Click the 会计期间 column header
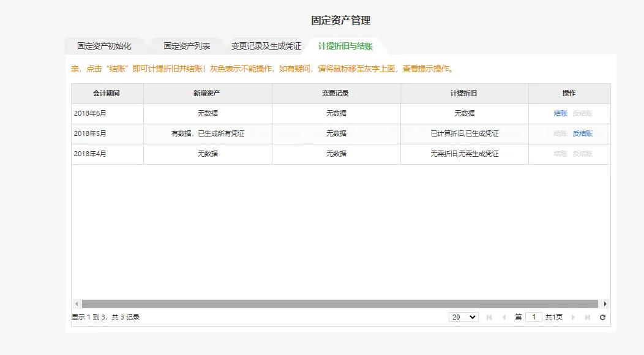This screenshot has width=644, height=355. 105,93
